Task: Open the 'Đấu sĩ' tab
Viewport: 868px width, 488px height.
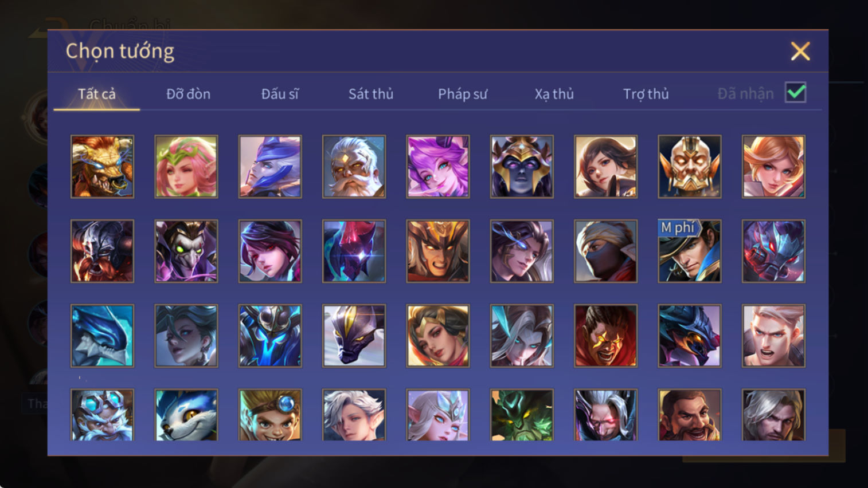Action: (x=280, y=94)
